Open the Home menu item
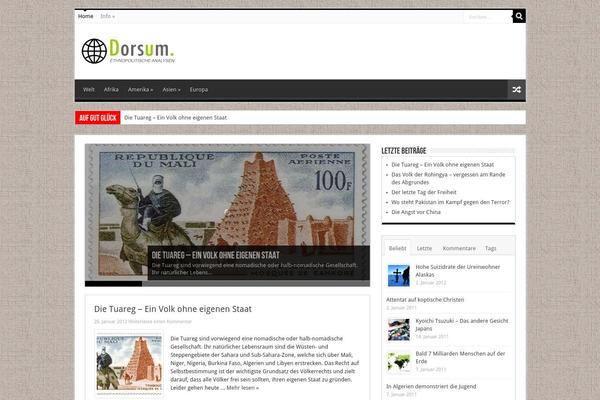Screen dimensions: 600x400 pos(85,16)
